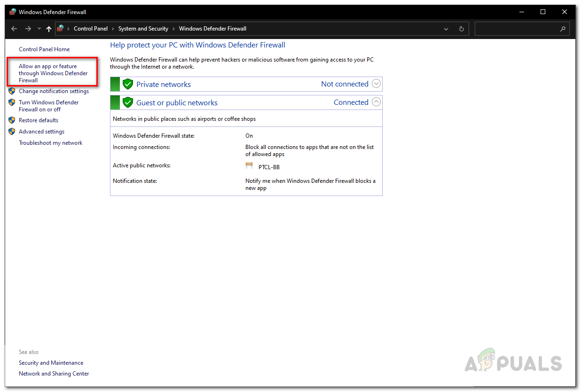Visit Network and Sharing Center
This screenshot has width=581, height=392.
click(54, 373)
